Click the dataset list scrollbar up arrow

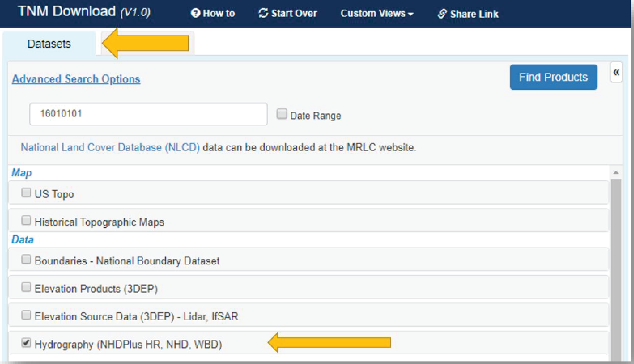click(616, 173)
